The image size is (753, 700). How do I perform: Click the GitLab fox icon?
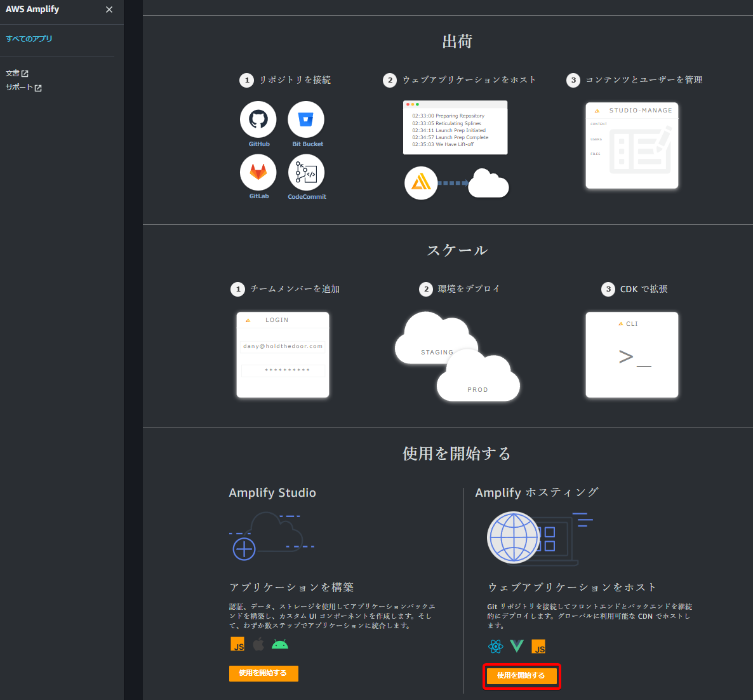[258, 172]
